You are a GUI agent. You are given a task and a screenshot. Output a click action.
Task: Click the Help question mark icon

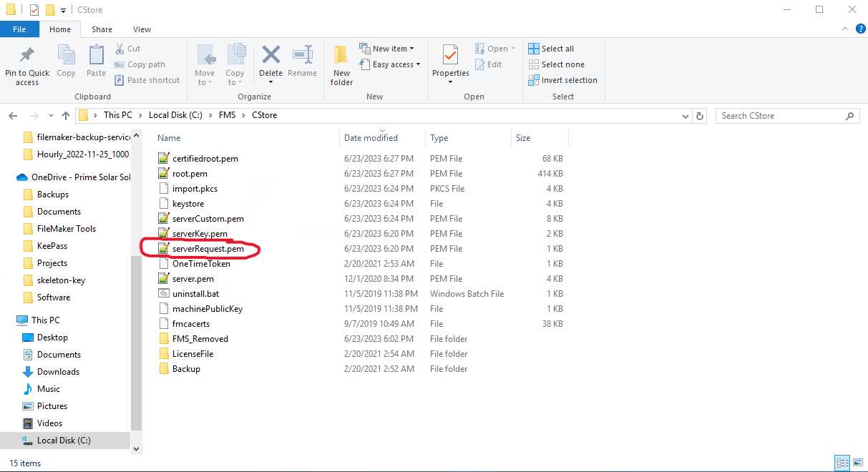861,29
